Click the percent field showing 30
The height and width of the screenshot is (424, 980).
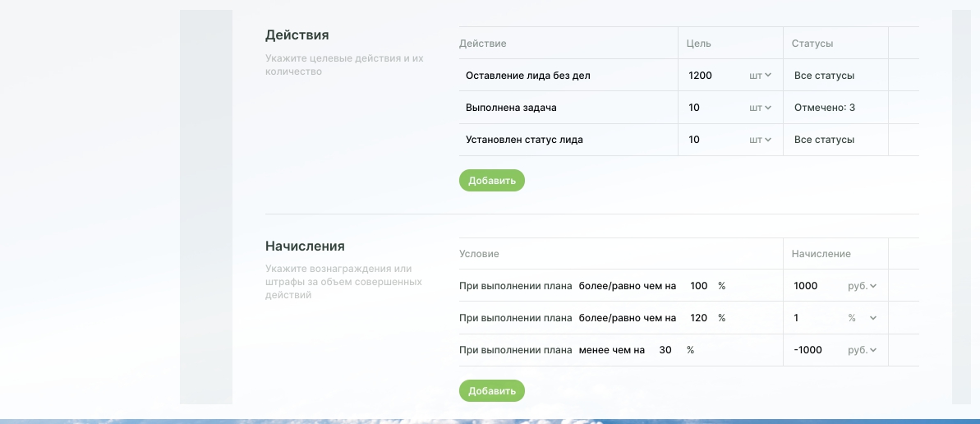tap(666, 350)
